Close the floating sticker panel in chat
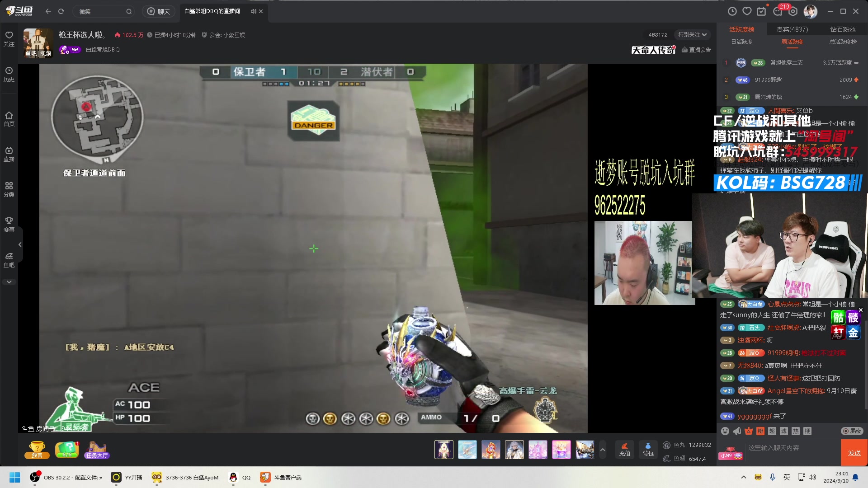The height and width of the screenshot is (488, 868). 861,310
